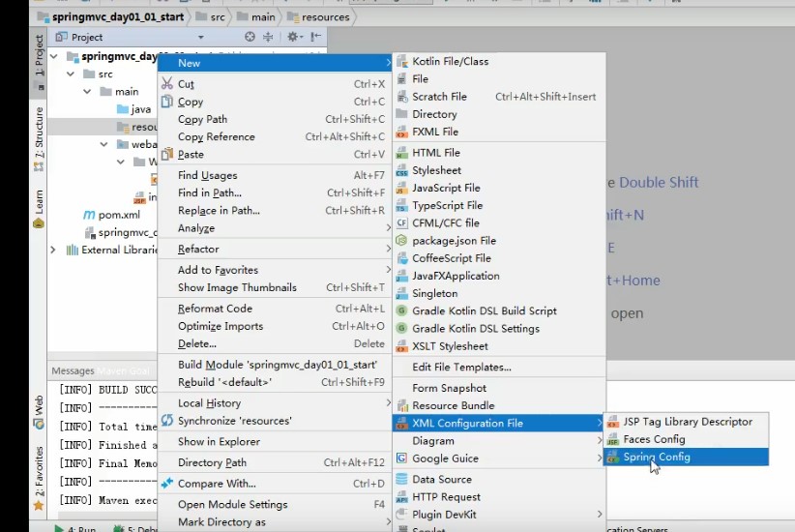Click the JavaScript File icon
This screenshot has width=795, height=532.
(x=401, y=189)
